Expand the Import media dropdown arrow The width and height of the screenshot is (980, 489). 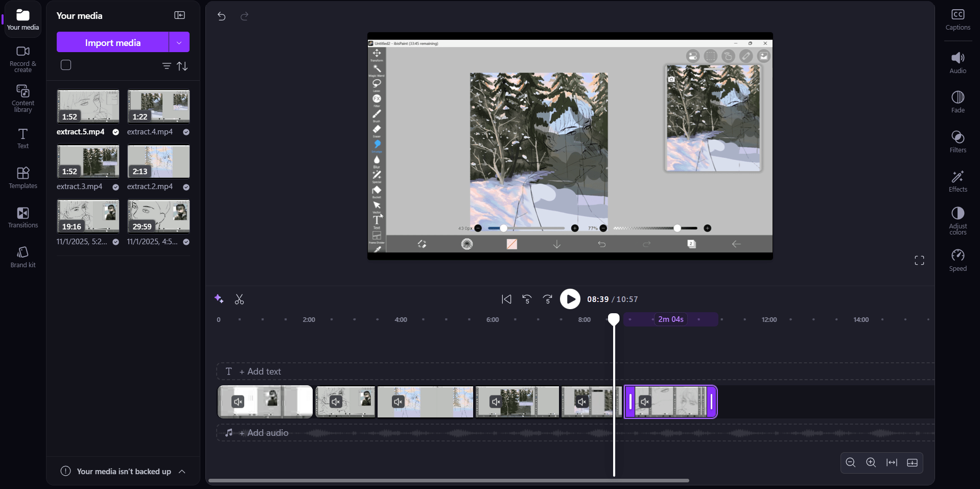coord(179,42)
